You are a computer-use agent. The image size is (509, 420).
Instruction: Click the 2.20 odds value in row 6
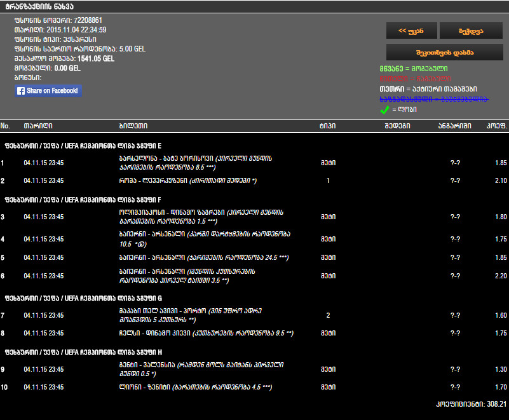[500, 276]
